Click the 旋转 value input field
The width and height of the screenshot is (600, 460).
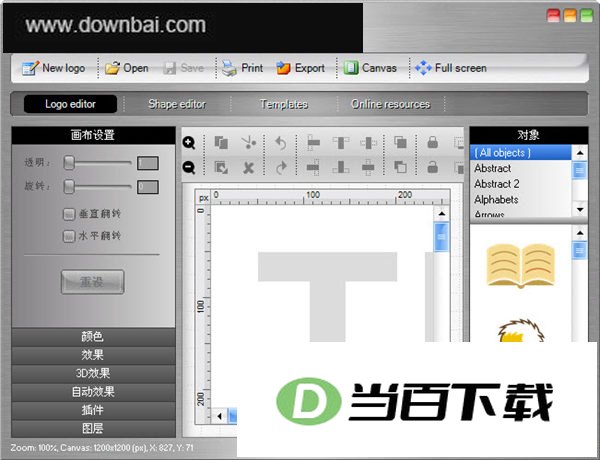tap(148, 187)
